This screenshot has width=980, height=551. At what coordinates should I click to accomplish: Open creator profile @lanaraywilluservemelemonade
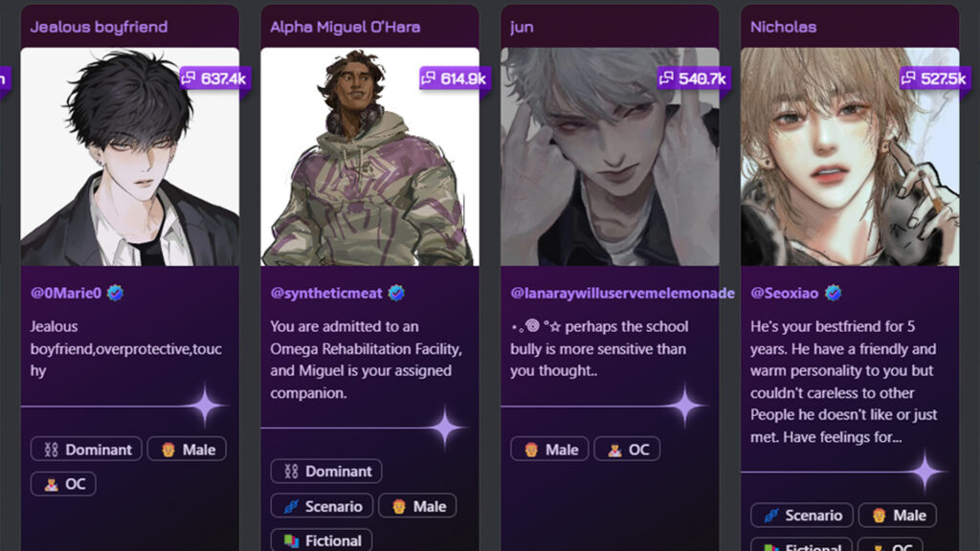622,293
